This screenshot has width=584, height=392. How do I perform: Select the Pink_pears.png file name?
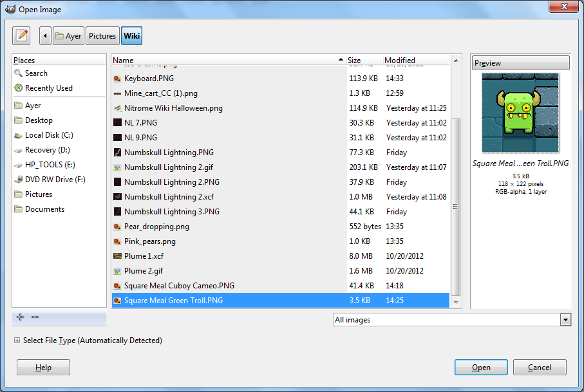(150, 241)
